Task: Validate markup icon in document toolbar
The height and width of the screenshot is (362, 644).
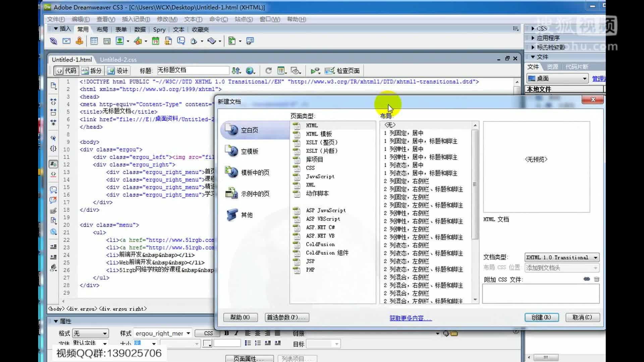Action: pyautogui.click(x=315, y=70)
